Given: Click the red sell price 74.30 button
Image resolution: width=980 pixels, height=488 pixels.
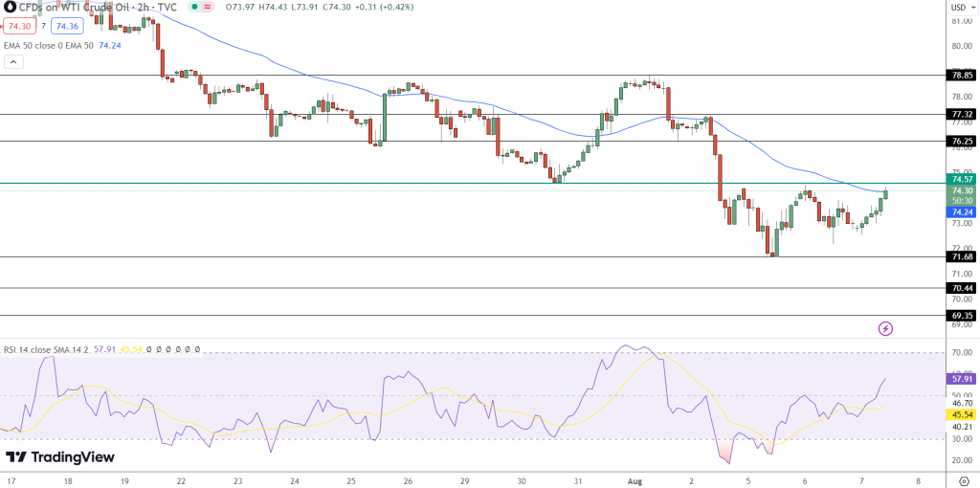Looking at the screenshot, I should [x=18, y=27].
